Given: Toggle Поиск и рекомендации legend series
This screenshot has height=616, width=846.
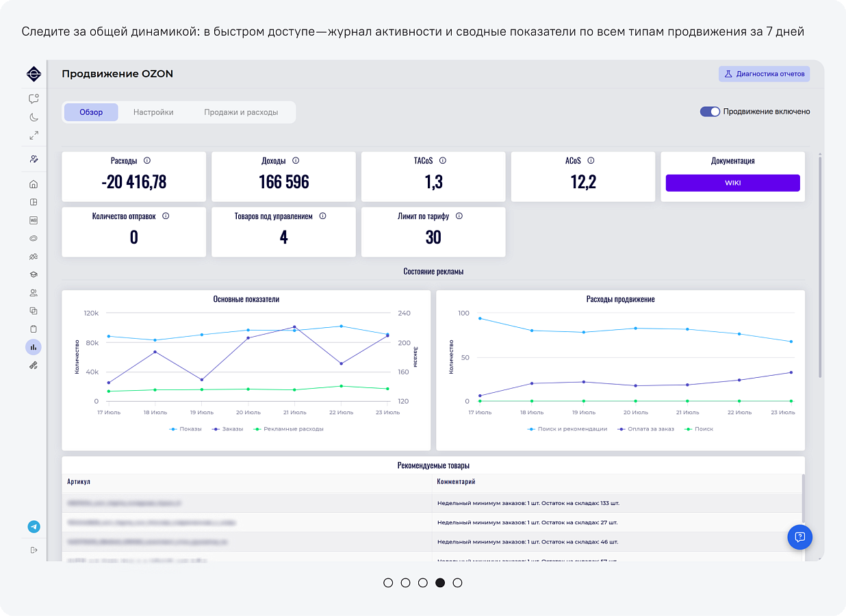Looking at the screenshot, I should pos(567,429).
